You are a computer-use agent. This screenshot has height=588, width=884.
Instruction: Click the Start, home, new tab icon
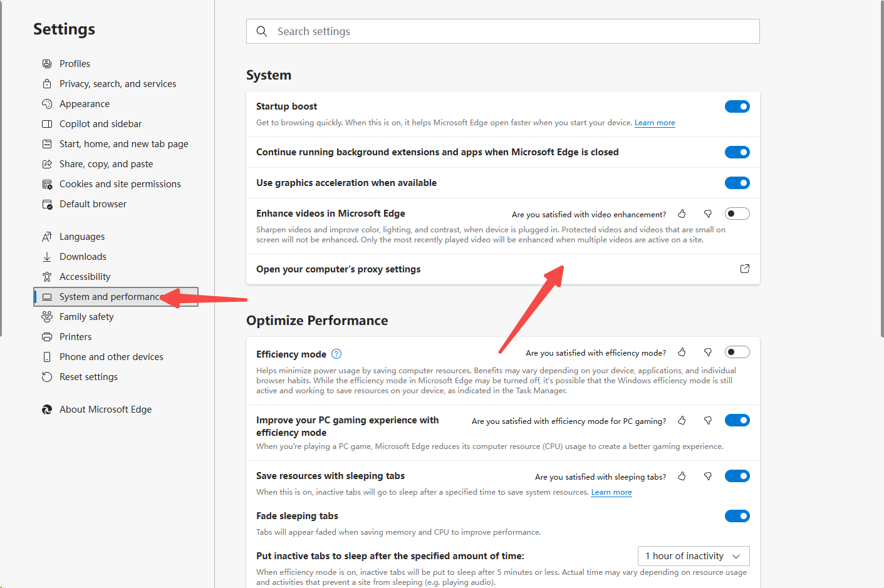tap(47, 144)
